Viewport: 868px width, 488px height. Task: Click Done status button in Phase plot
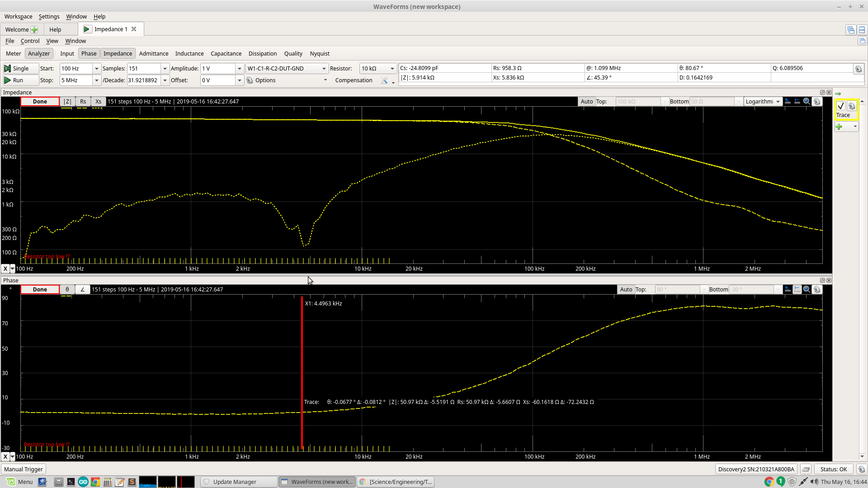pos(40,289)
